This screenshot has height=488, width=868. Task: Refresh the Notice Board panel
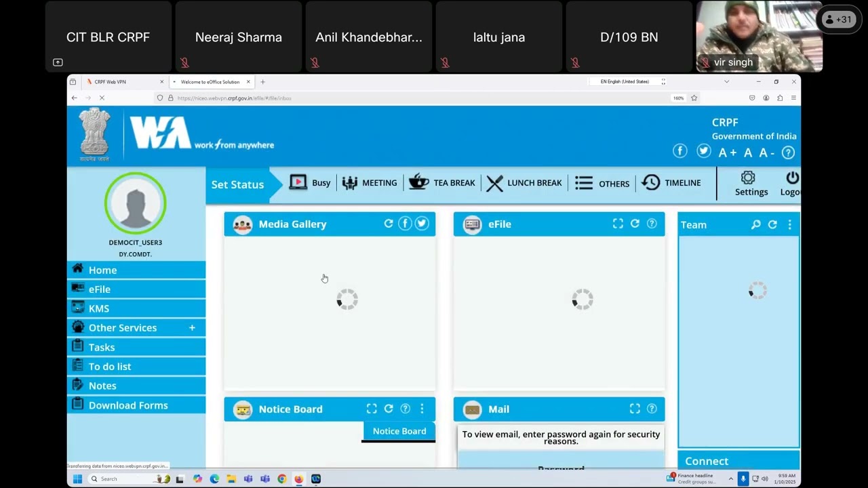pyautogui.click(x=389, y=409)
